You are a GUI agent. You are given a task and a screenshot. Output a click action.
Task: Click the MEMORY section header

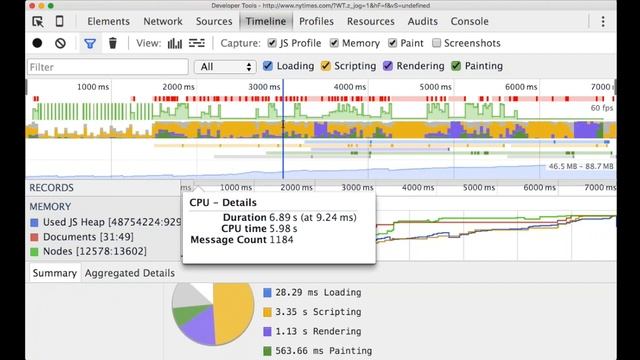tap(50, 207)
